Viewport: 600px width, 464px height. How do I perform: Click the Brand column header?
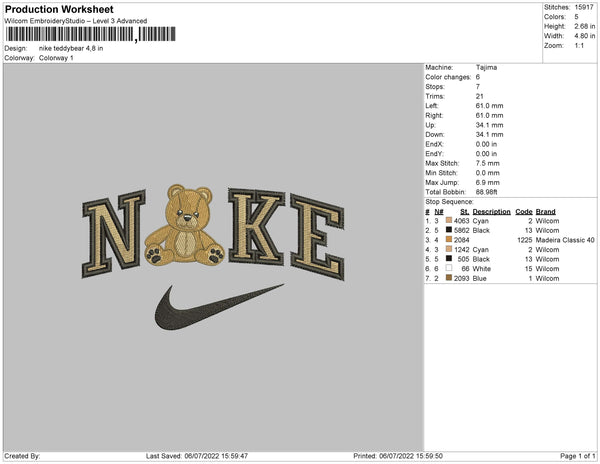545,212
